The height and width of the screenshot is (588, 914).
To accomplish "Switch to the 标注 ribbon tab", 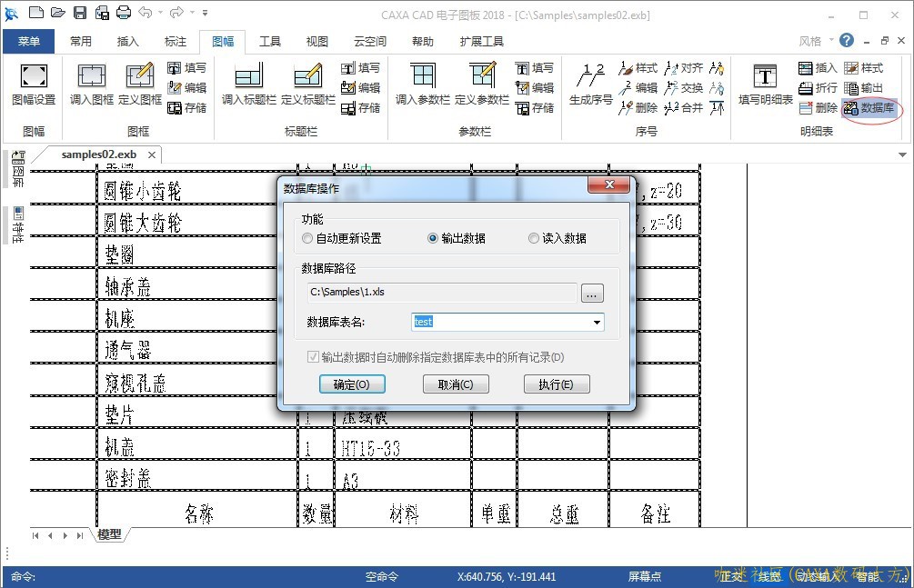I will [x=176, y=42].
